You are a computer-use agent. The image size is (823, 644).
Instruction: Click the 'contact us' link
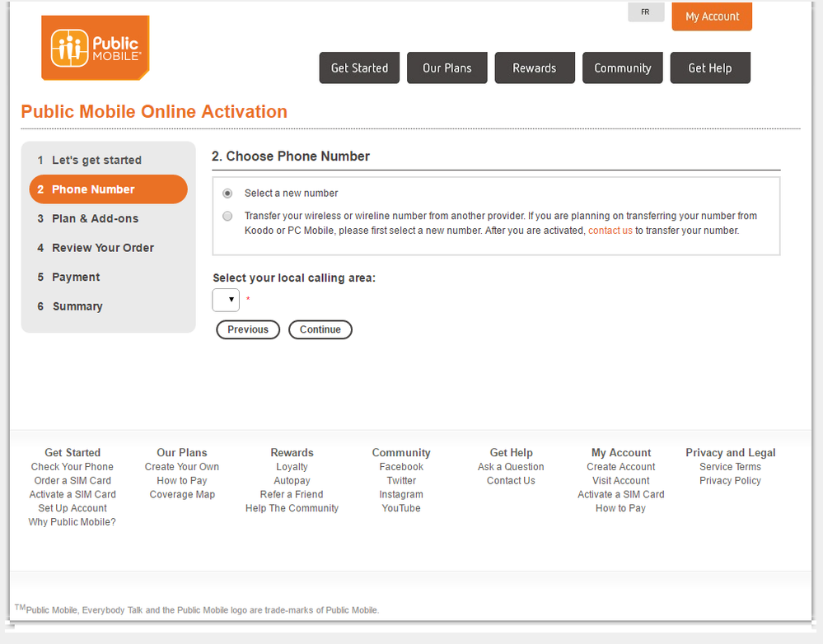(x=610, y=231)
